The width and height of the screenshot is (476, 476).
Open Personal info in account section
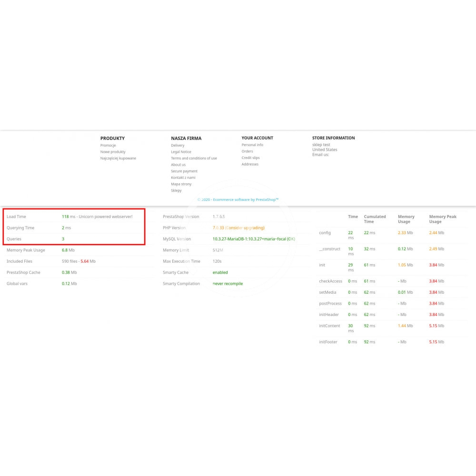tap(252, 145)
